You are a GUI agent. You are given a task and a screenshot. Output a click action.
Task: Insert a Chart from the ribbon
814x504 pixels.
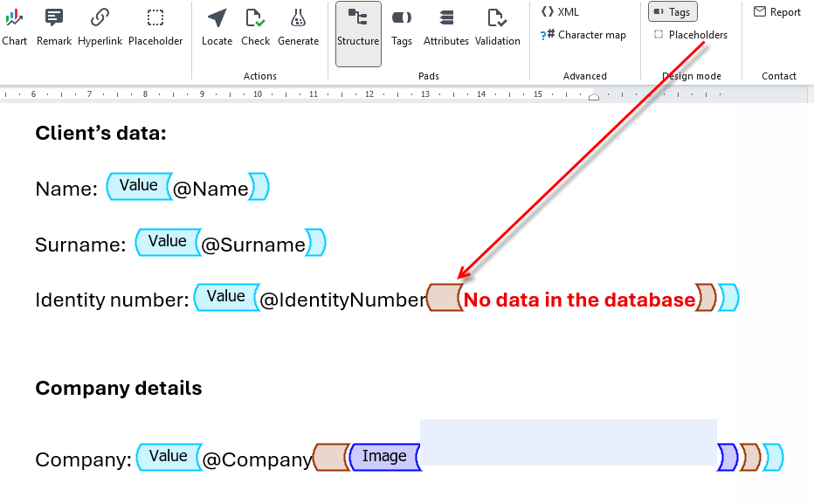click(x=15, y=27)
